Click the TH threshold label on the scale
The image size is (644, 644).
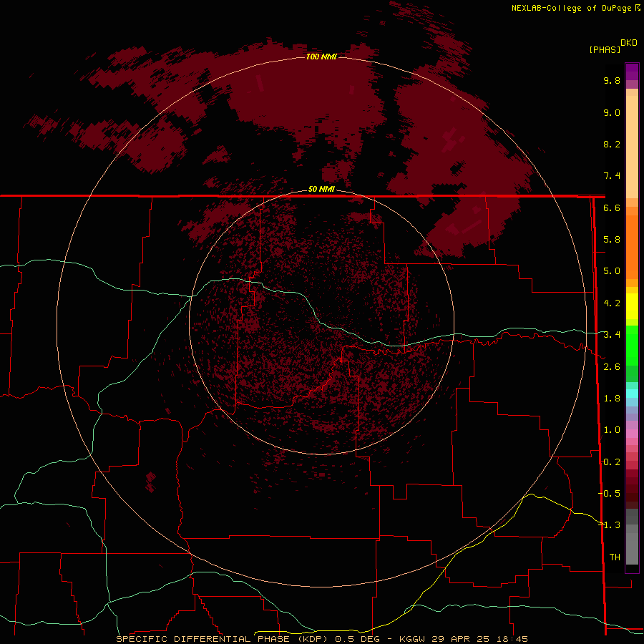coord(615,557)
